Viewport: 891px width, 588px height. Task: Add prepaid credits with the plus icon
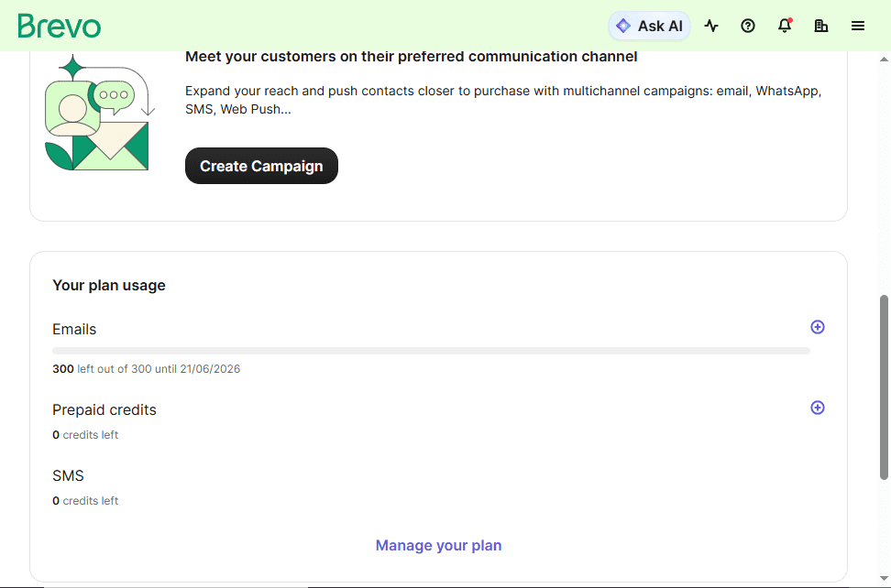[817, 408]
